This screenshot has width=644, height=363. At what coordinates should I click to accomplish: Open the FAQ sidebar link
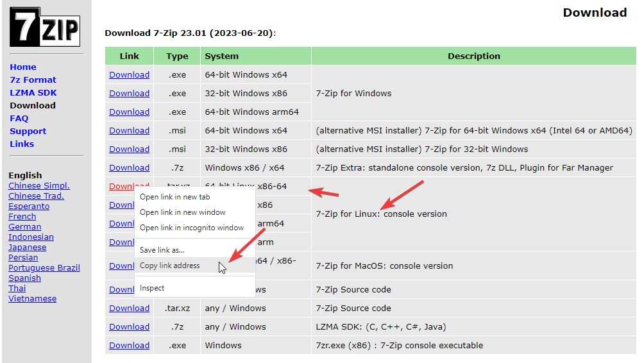(19, 119)
